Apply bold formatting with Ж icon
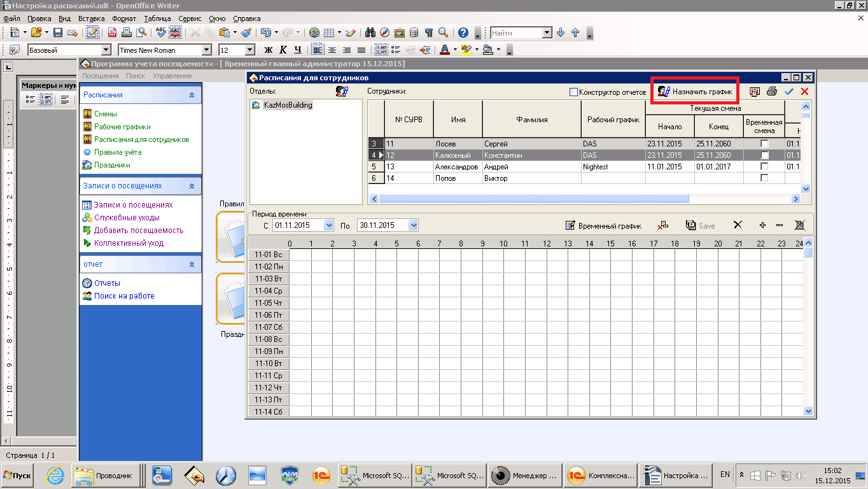Image resolution: width=868 pixels, height=489 pixels. point(268,50)
